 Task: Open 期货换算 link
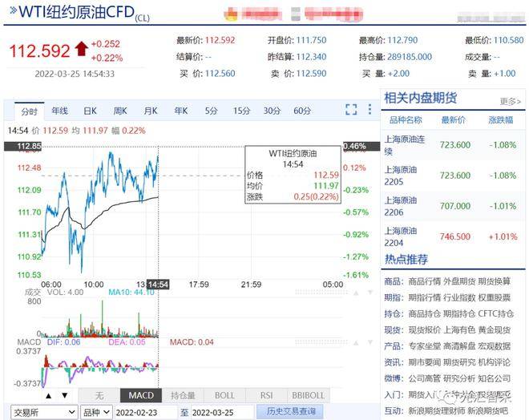pyautogui.click(x=495, y=281)
